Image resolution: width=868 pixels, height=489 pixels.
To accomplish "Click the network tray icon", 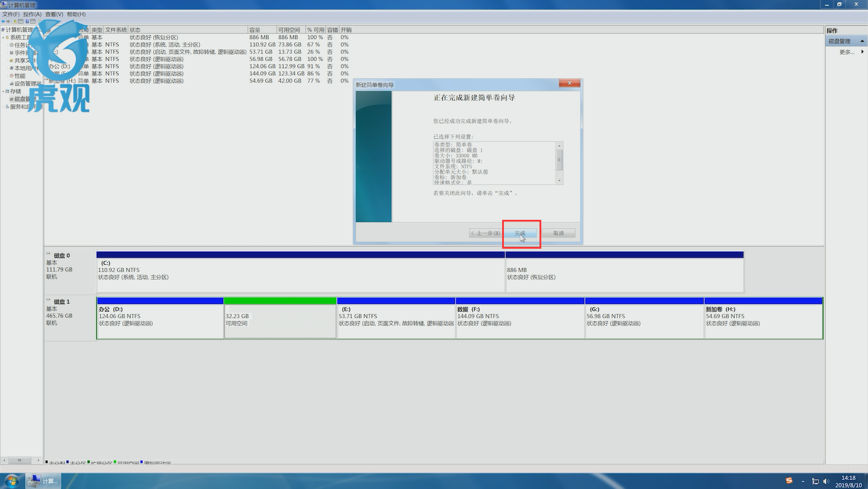I will pos(816,481).
